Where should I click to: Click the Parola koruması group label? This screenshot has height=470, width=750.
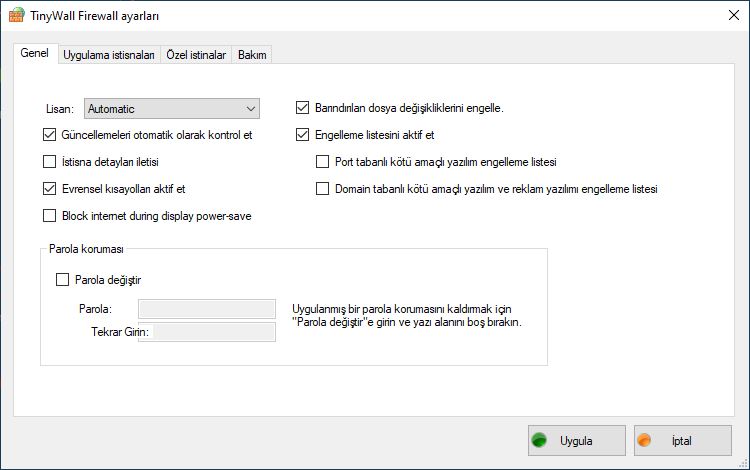tap(86, 249)
